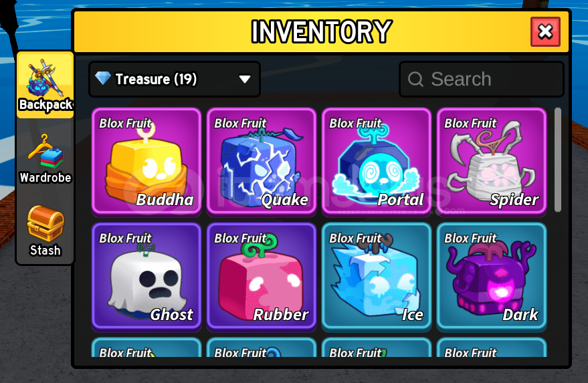The image size is (588, 383).
Task: Choose the Dark Blox Fruit
Action: click(492, 277)
